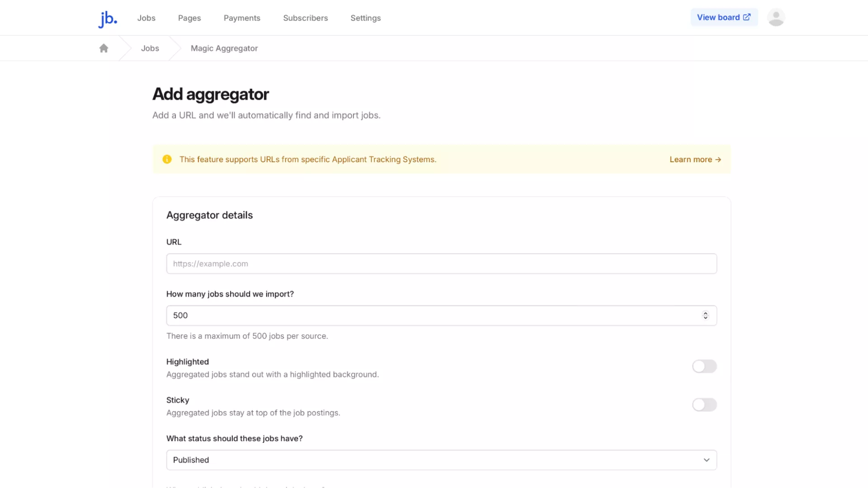Click the job import number stepper arrows
The width and height of the screenshot is (868, 488).
[705, 315]
